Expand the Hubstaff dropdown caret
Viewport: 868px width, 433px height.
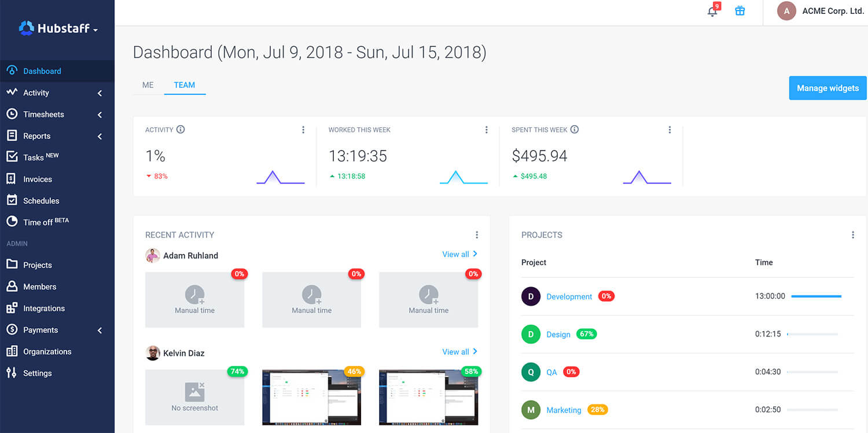tap(95, 30)
